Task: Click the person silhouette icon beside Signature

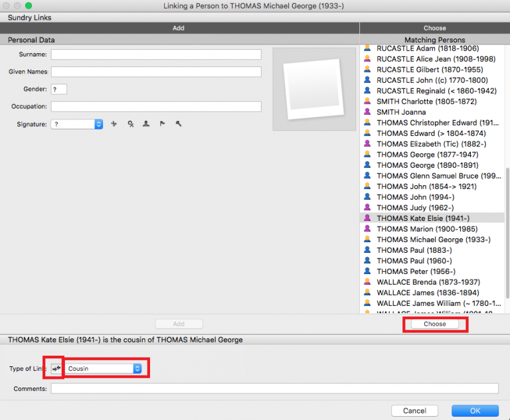Action: [x=146, y=124]
